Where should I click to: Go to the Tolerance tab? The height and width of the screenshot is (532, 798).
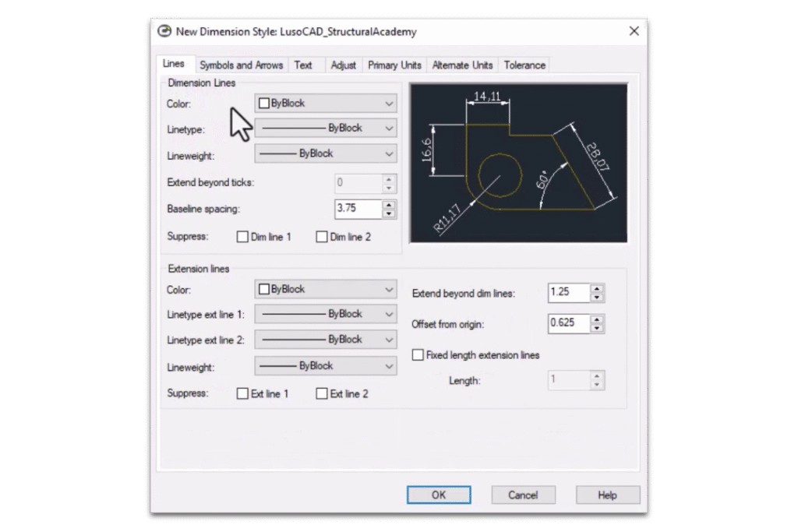coord(524,65)
